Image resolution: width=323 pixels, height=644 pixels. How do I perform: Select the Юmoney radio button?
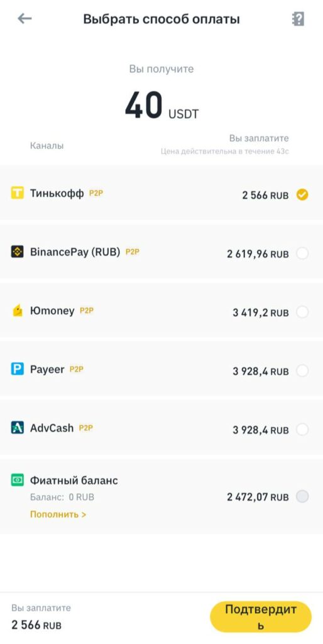click(x=302, y=313)
